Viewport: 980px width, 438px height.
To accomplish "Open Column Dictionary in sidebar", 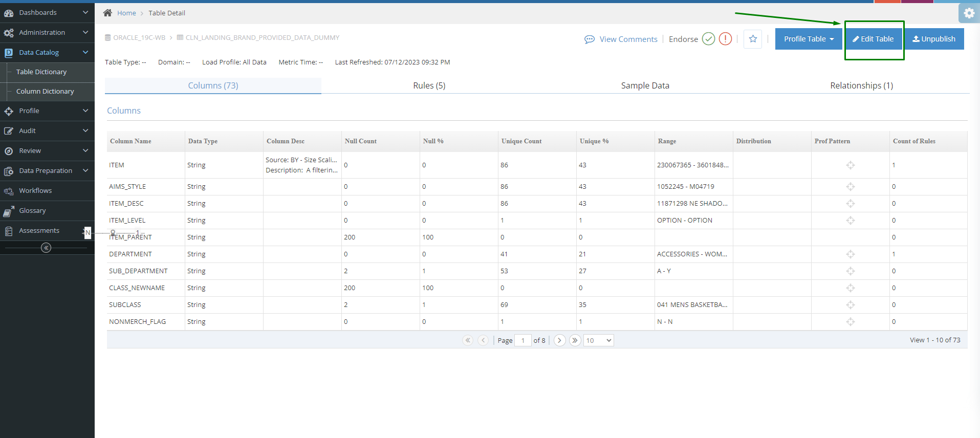I will coord(45,91).
